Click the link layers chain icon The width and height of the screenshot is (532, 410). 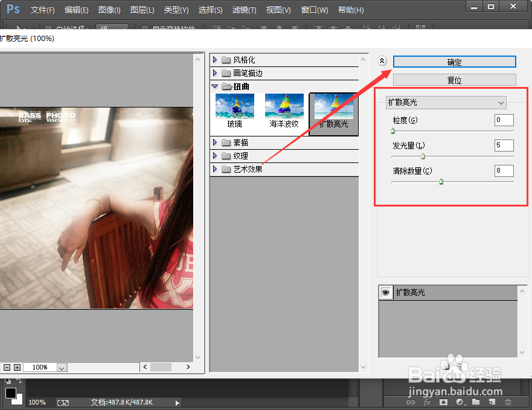coord(411,402)
